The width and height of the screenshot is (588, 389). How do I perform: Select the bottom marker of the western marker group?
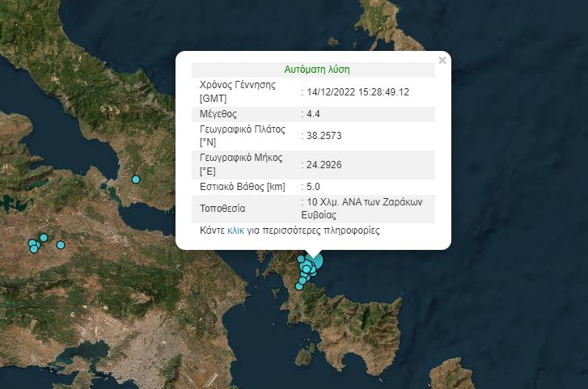(34, 249)
